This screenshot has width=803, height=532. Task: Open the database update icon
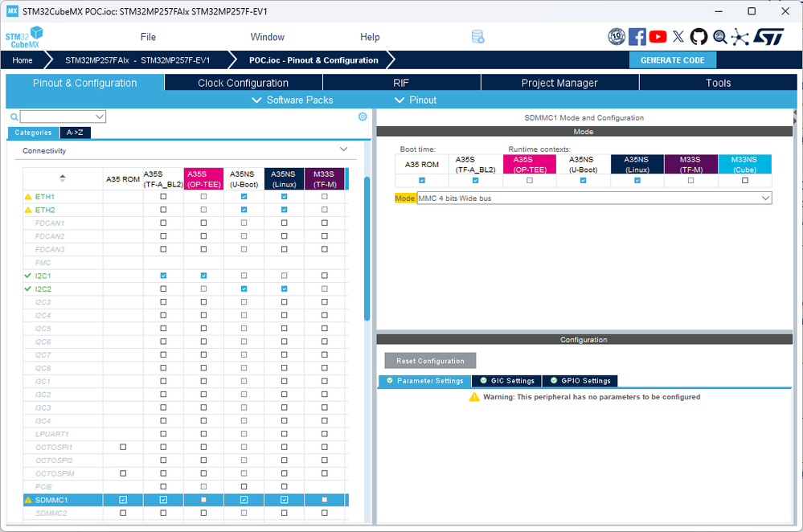[x=477, y=37]
